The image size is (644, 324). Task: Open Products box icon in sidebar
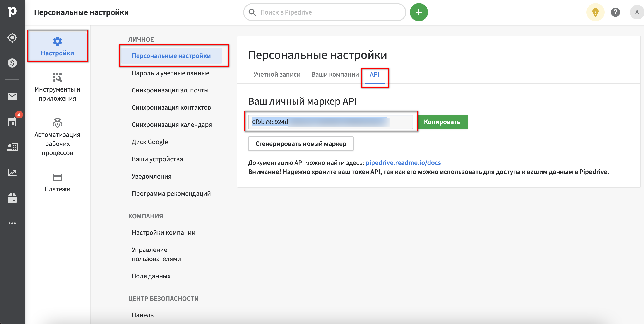(x=12, y=198)
